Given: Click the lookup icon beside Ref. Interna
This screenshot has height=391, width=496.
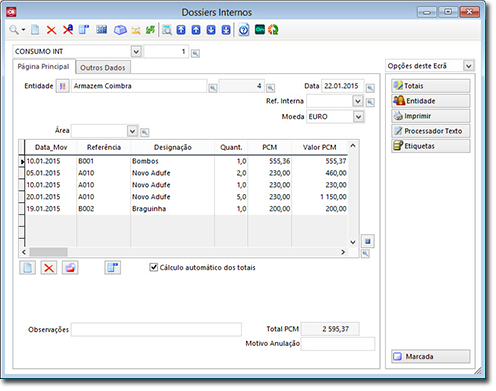Looking at the screenshot, I should 370,102.
